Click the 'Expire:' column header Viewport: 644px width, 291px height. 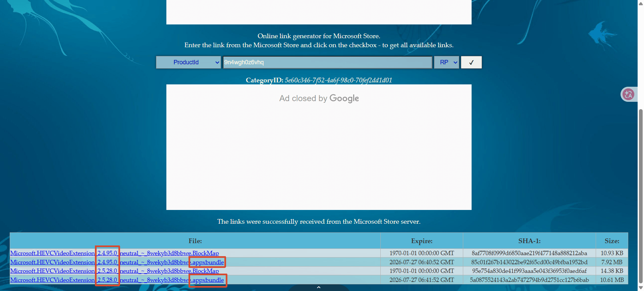pyautogui.click(x=422, y=241)
